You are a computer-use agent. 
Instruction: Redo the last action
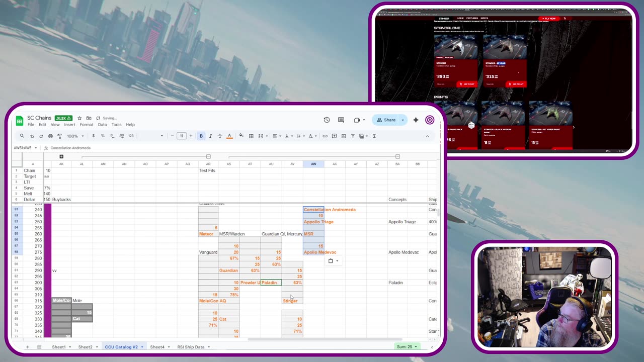click(x=41, y=136)
